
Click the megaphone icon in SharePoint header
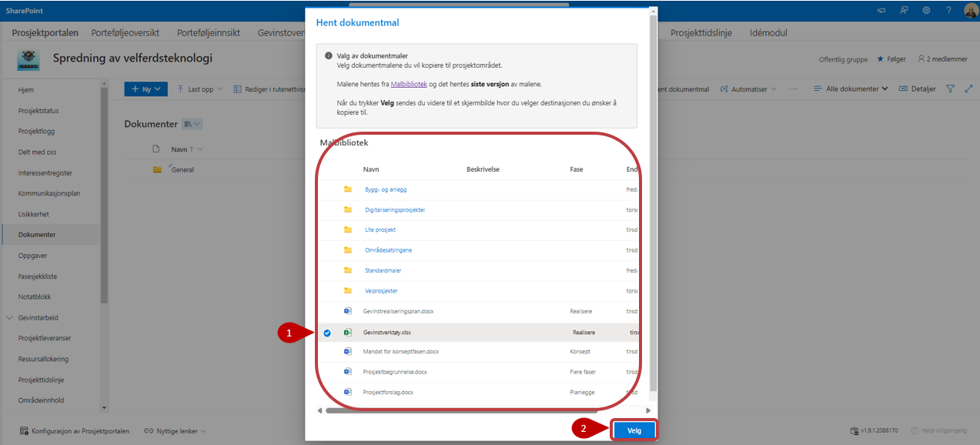[881, 10]
